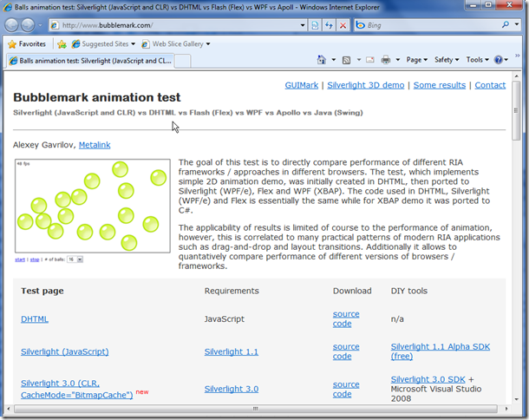Open the Favorites star button
Viewport: 529px width, 420px height.
pos(27,44)
